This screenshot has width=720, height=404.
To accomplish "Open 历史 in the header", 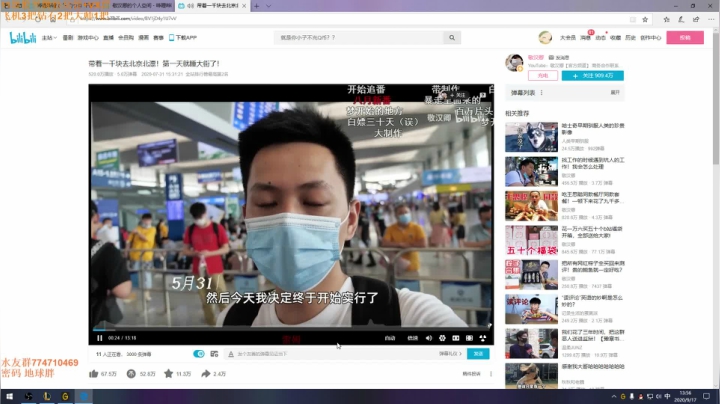I will pos(630,38).
